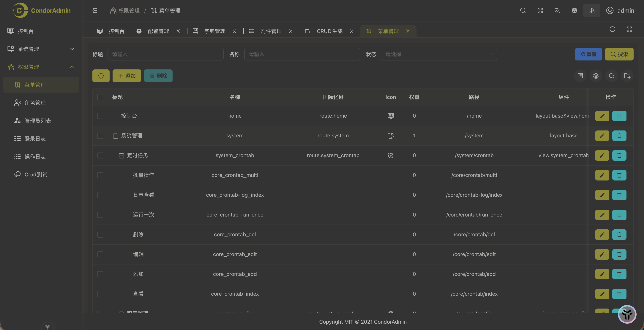
Task: Focus the 标题 input field
Action: pyautogui.click(x=165, y=54)
